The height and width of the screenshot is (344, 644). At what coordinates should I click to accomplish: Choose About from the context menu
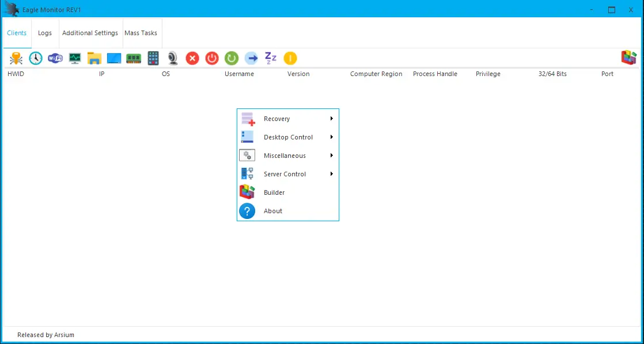tap(273, 211)
